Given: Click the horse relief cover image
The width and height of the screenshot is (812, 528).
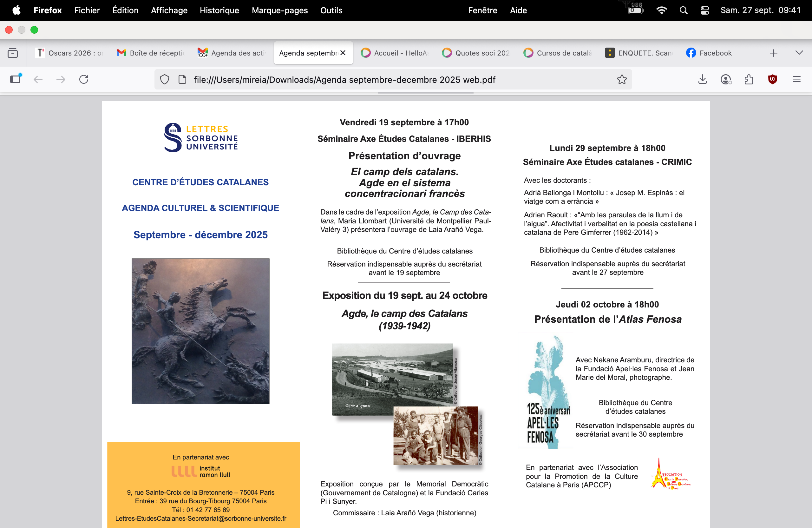Looking at the screenshot, I should pos(200,331).
